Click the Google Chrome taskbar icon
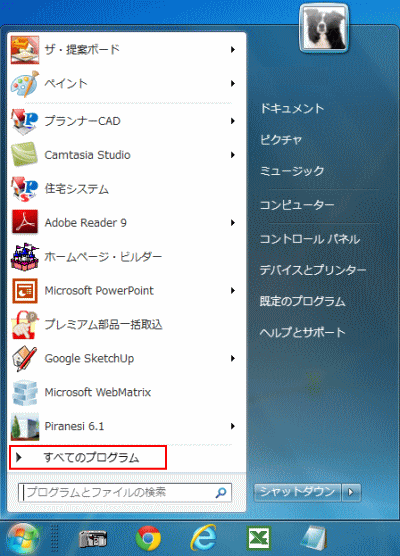The image size is (400, 556). (148, 538)
